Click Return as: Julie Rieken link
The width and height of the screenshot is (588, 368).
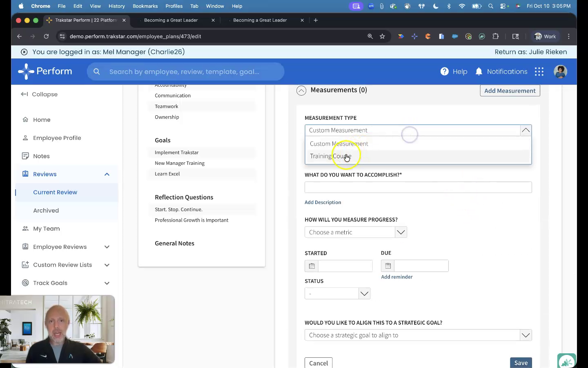tap(531, 52)
